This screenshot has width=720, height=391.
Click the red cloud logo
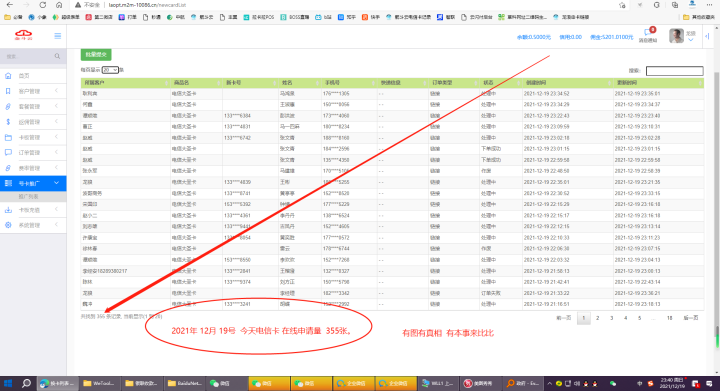point(23,35)
